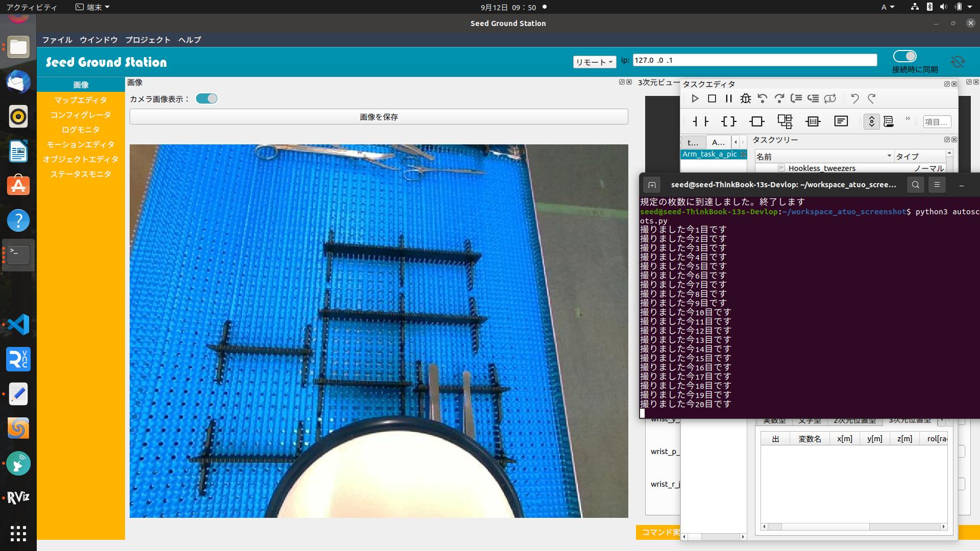Screen dimensions: 980x551
Task: Close the 画像 panel
Action: tap(629, 82)
